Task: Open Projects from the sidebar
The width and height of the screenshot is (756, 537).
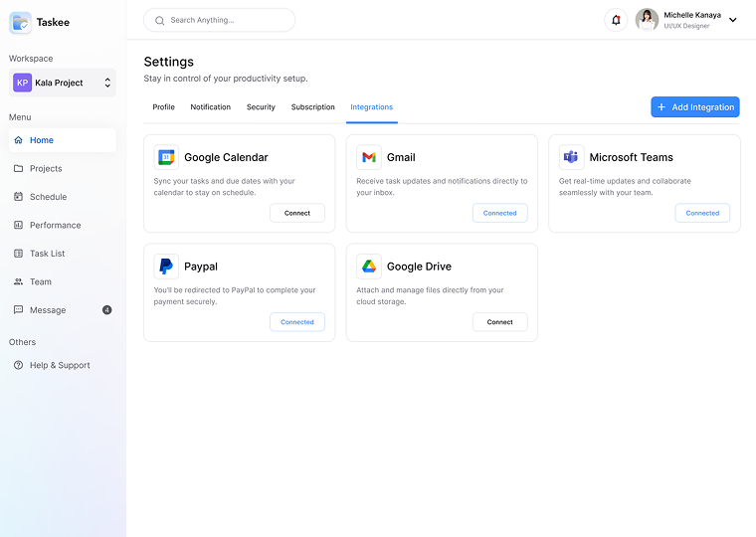Action: click(x=63, y=169)
